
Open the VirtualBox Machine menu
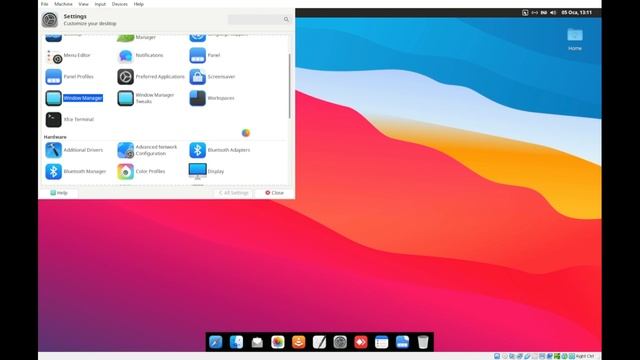[63, 4]
